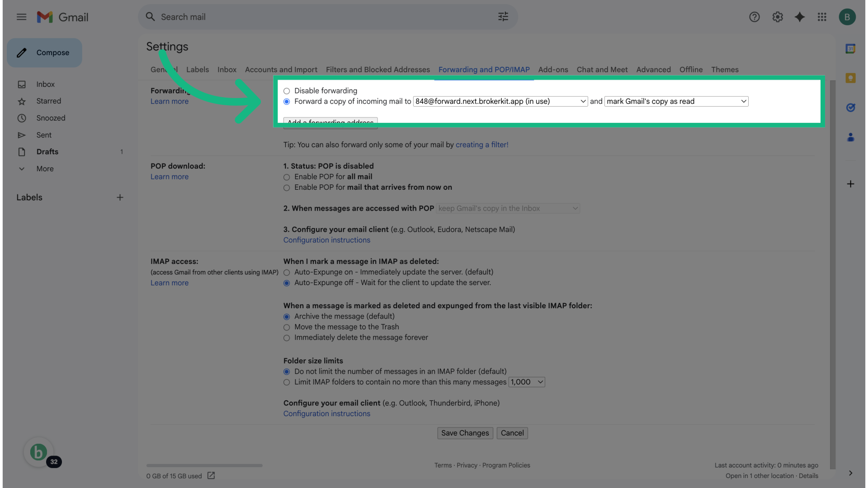Image resolution: width=868 pixels, height=488 pixels.
Task: Open Google Tasks side panel icon
Action: click(850, 108)
